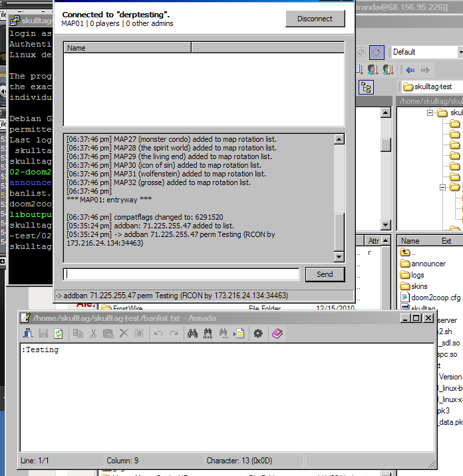Open the Default transfer settings dropdown
Image resolution: width=463 pixels, height=476 pixels.
tap(459, 52)
